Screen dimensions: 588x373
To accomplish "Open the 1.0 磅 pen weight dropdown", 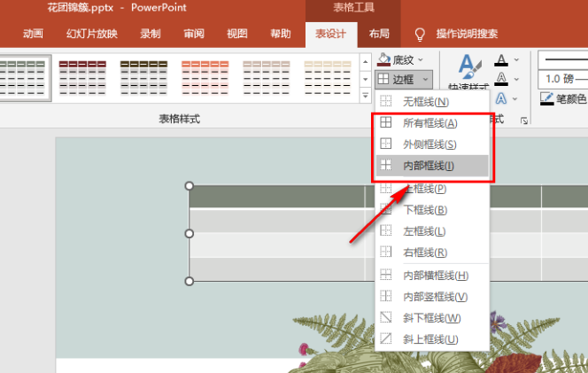I will [x=563, y=79].
